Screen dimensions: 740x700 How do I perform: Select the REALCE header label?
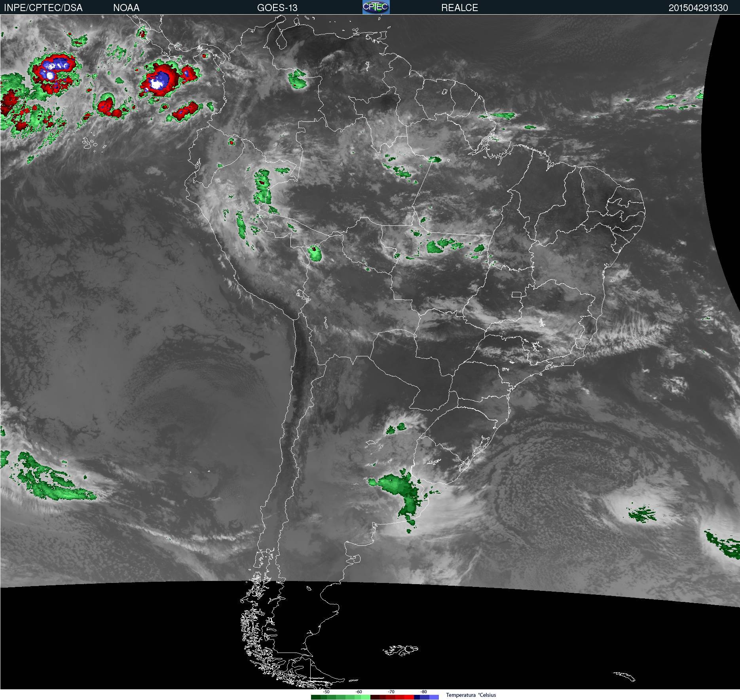click(459, 8)
